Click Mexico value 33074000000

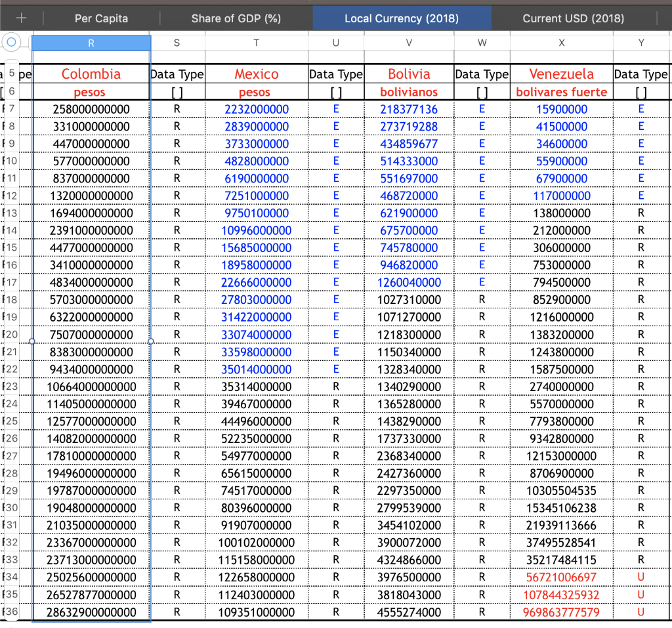257,335
